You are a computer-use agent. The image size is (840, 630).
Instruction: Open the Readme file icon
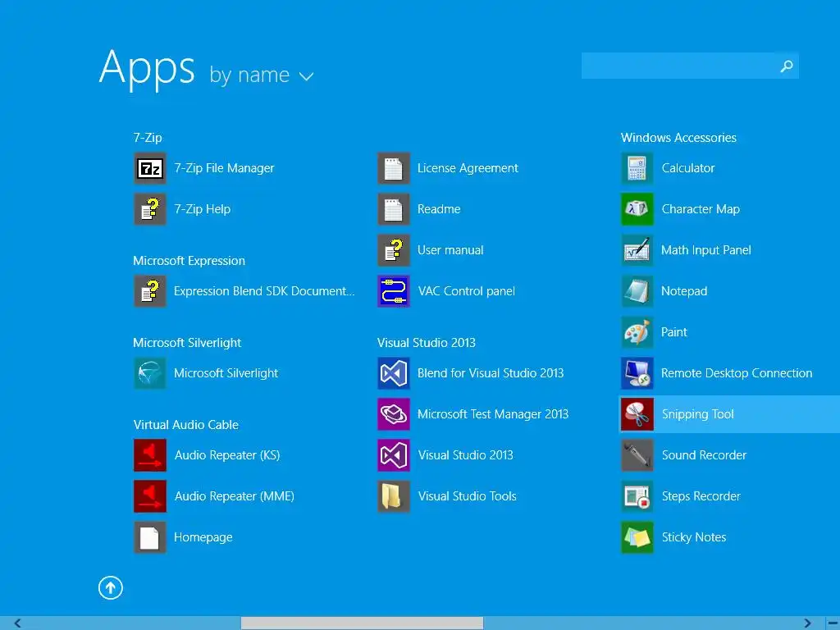point(393,209)
